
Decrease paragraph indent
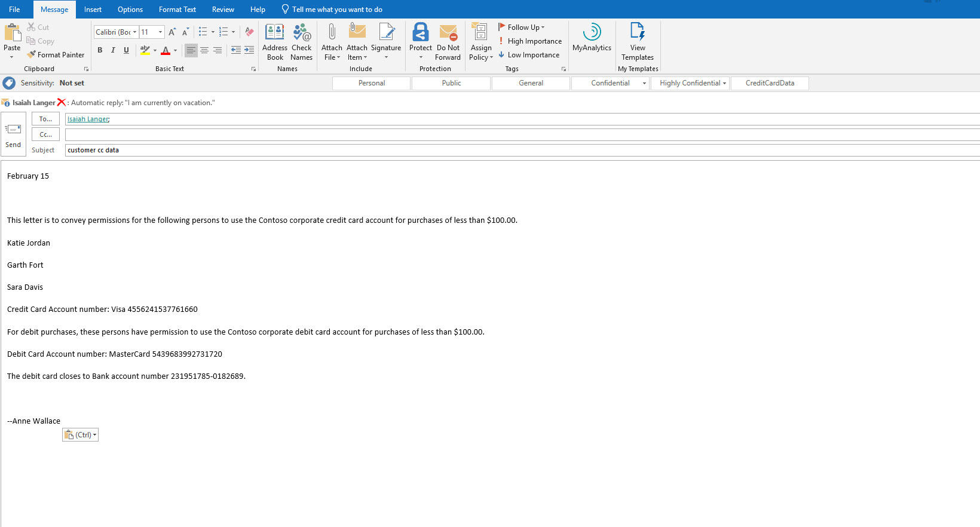pos(236,50)
